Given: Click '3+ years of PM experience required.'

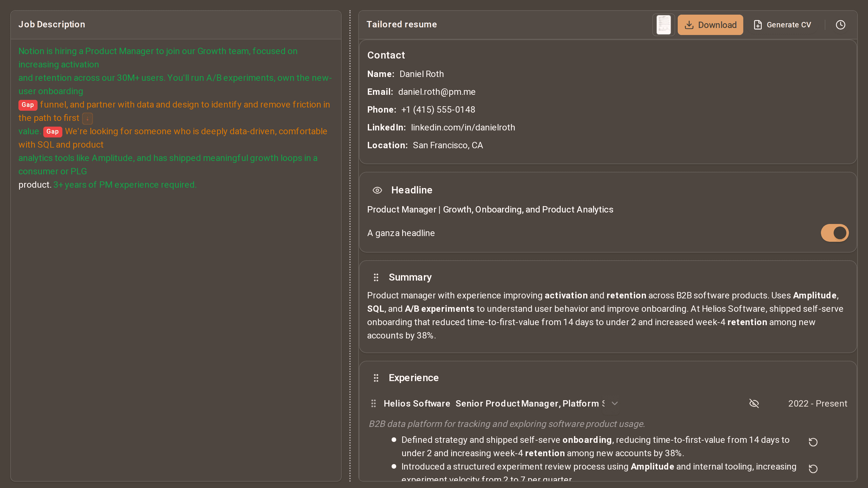Looking at the screenshot, I should click(125, 185).
